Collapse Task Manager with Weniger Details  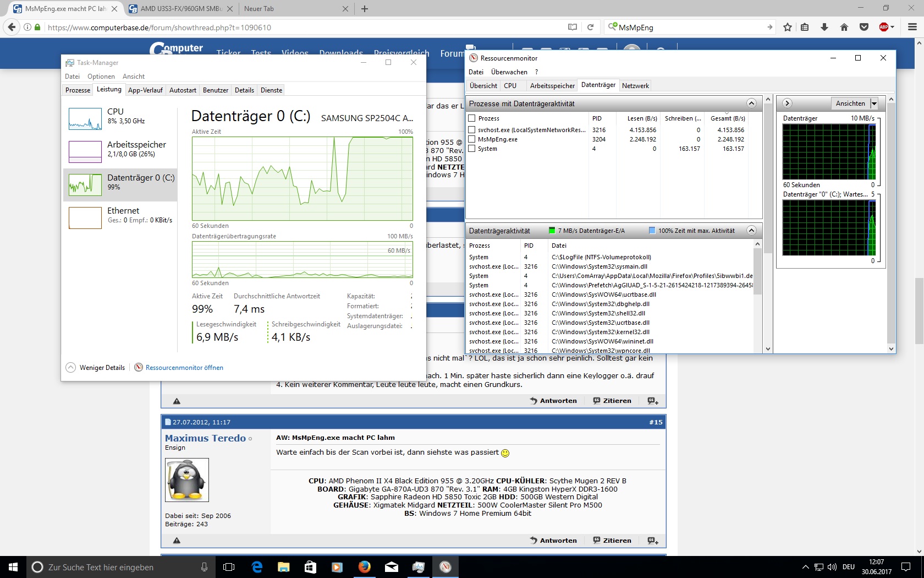96,368
